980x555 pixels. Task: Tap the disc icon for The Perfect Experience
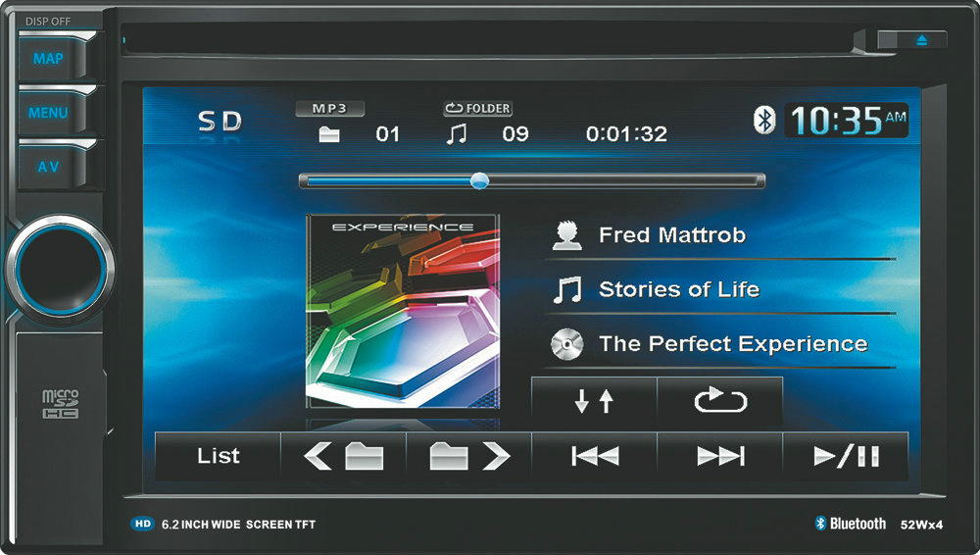tap(567, 344)
